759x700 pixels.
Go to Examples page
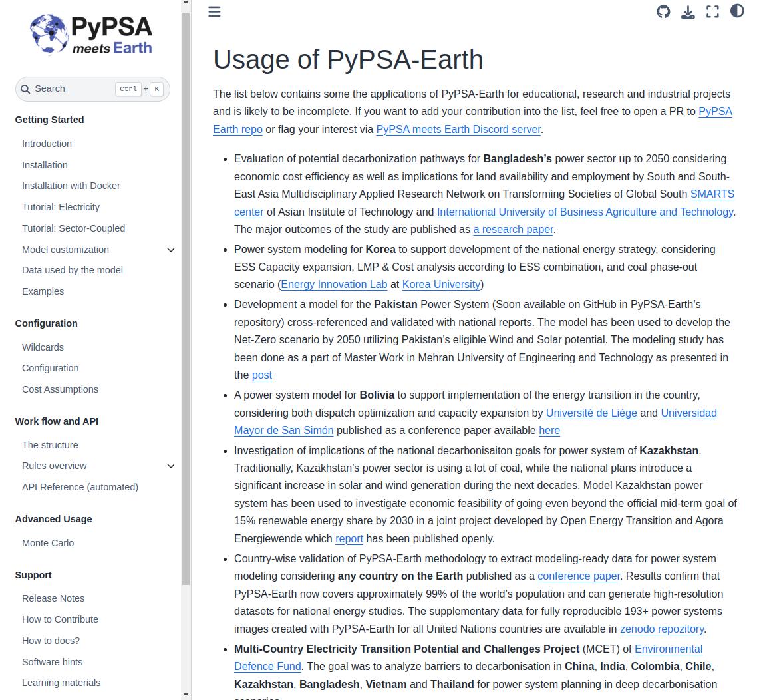(43, 291)
